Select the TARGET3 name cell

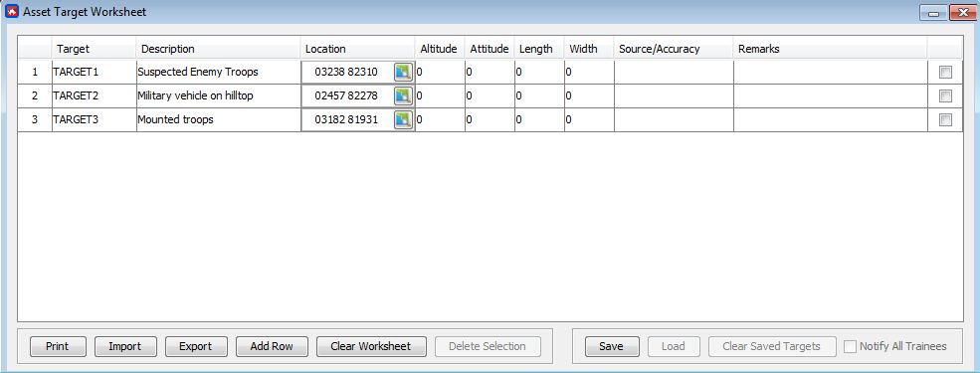[x=94, y=120]
